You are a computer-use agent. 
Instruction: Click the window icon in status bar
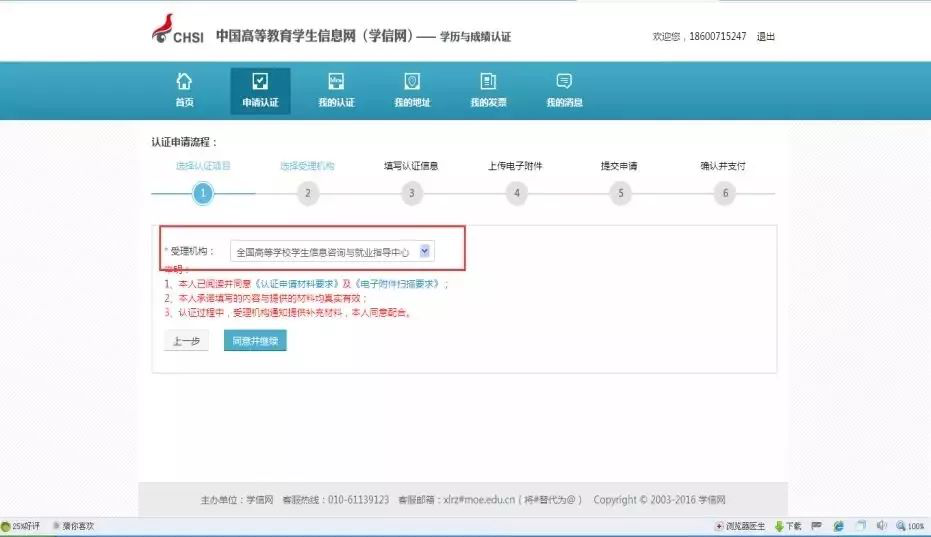point(861,526)
